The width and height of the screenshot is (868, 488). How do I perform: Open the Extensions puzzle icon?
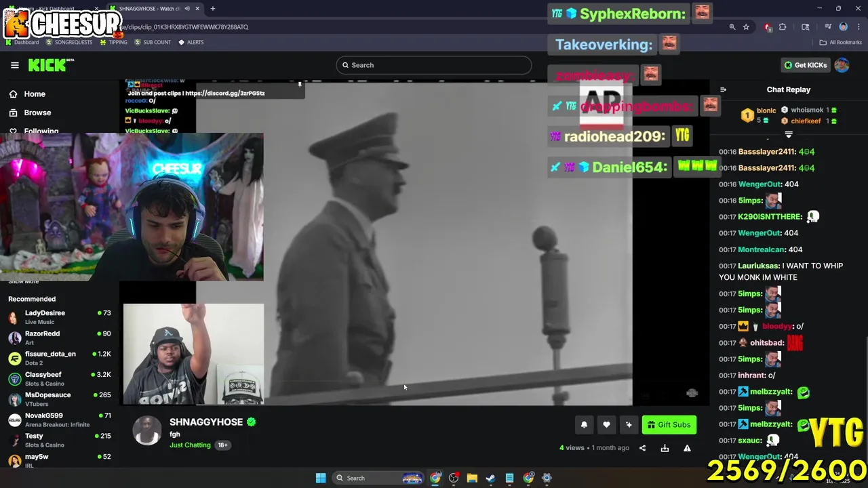[x=783, y=27]
